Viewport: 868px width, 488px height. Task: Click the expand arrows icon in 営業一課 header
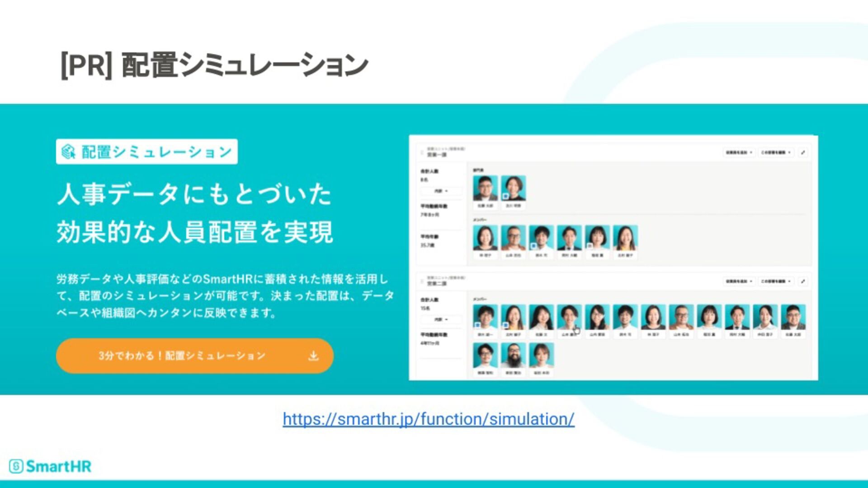[803, 153]
